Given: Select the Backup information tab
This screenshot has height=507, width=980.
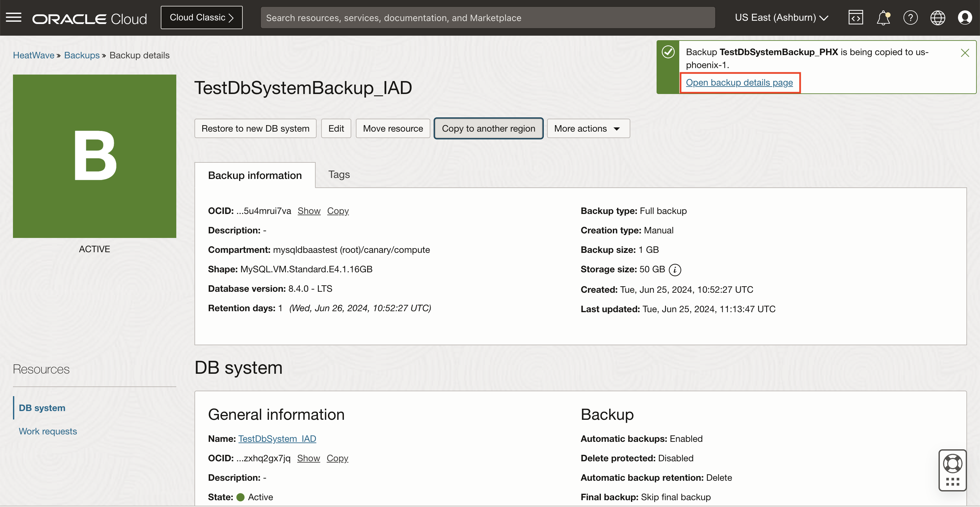Looking at the screenshot, I should coord(254,175).
